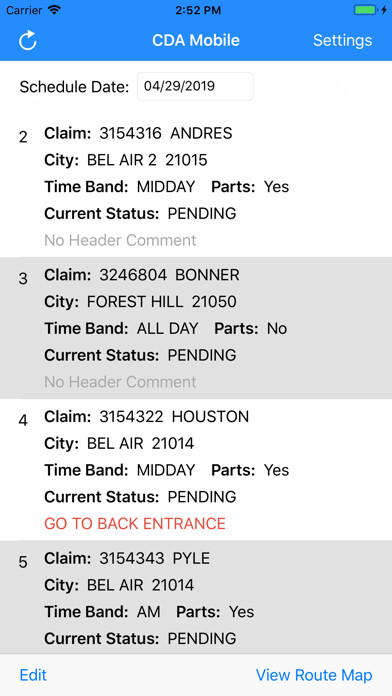Tap the 2:52 PM clock
The width and height of the screenshot is (392, 696).
point(196,10)
